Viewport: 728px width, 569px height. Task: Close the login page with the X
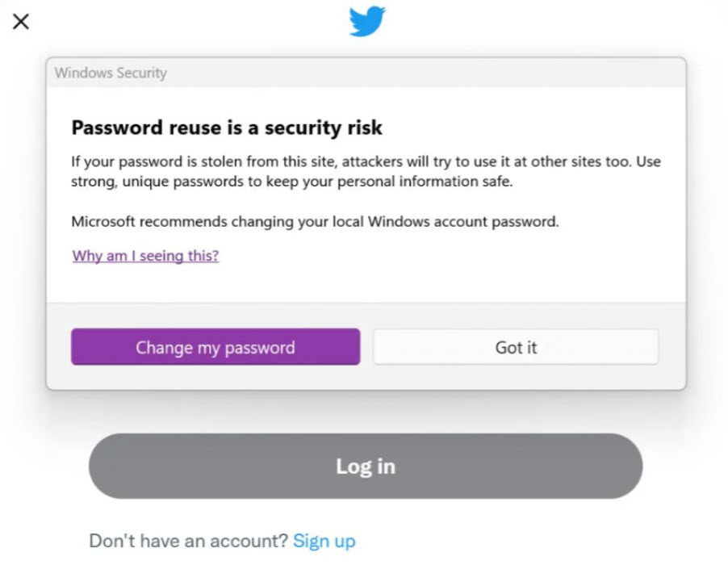point(21,22)
